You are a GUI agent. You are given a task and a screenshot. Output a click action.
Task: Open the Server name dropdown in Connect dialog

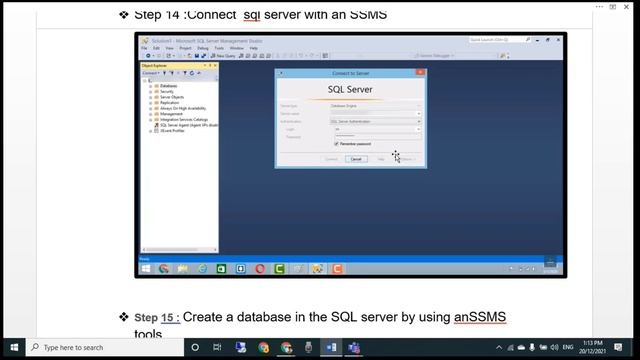[x=418, y=114]
